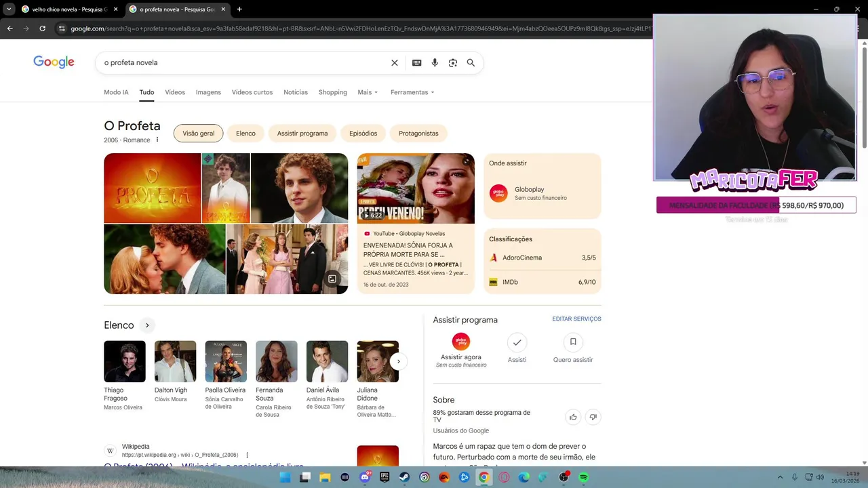868x488 pixels.
Task: Open Google Lens image search
Action: click(x=453, y=62)
